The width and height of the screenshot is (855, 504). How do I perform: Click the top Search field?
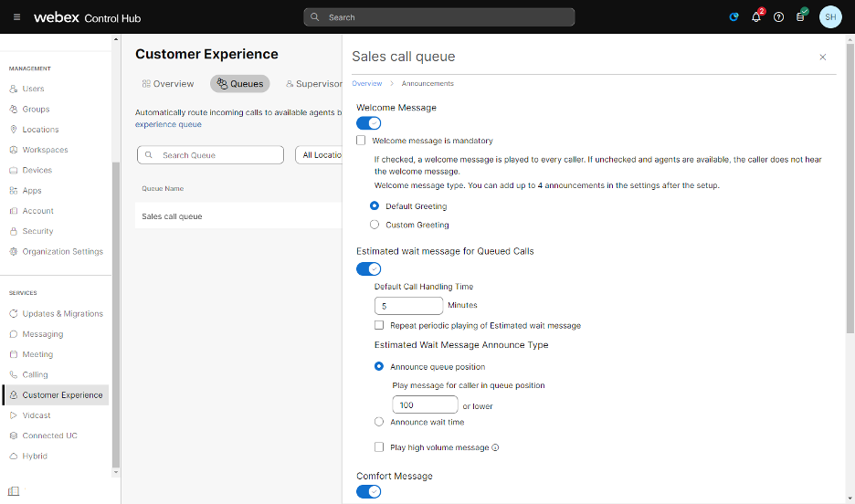[x=439, y=17]
